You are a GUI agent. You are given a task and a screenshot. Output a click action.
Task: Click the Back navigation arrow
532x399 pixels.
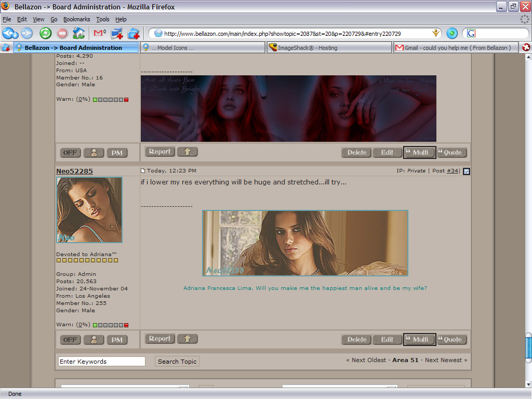coord(10,33)
